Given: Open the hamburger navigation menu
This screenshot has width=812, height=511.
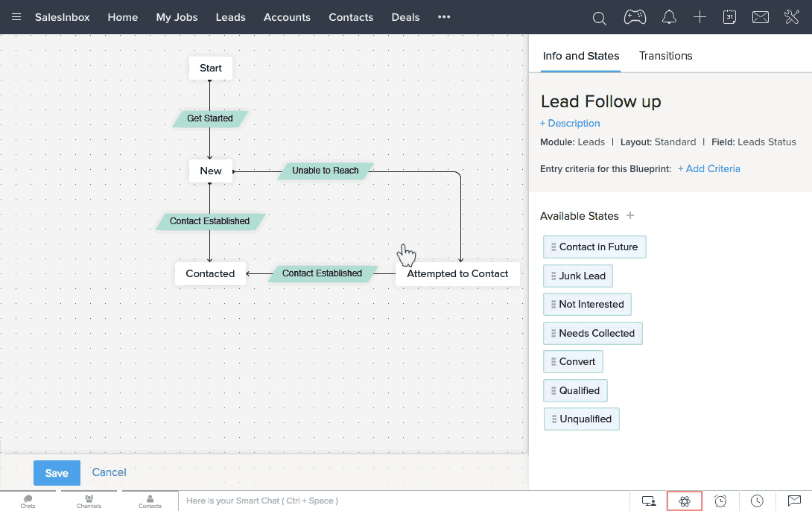Looking at the screenshot, I should pyautogui.click(x=16, y=17).
